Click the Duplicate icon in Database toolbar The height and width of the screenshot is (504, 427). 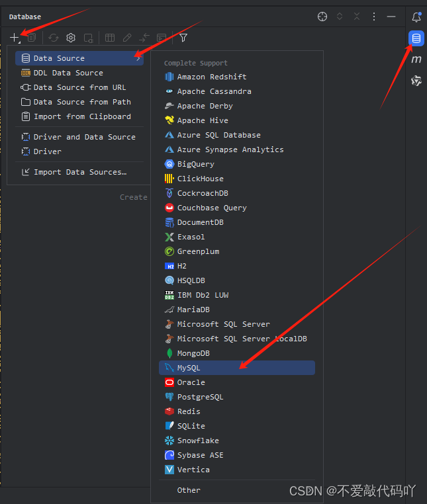pos(32,38)
